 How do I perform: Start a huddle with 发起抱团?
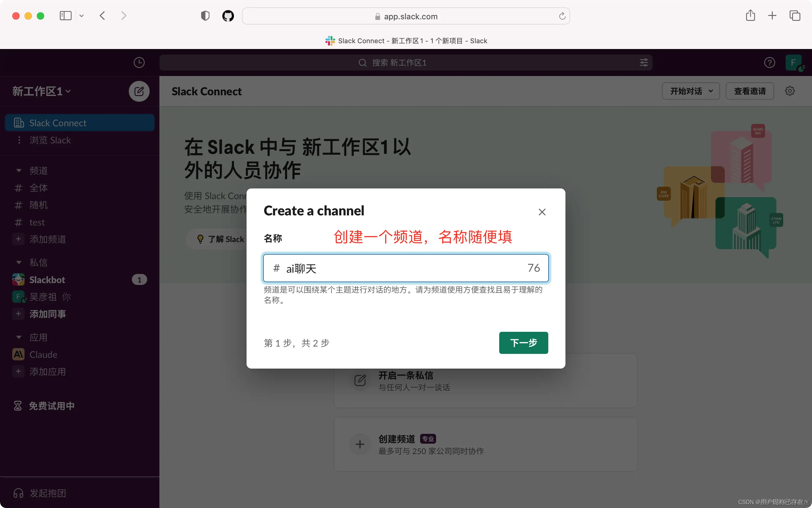click(x=40, y=493)
